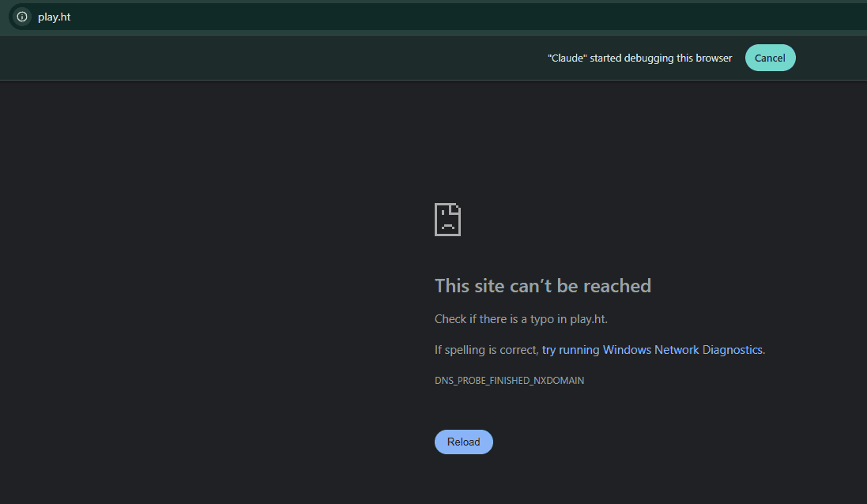Select the DNS_PROBE_FINISHED_NXDOMAIN error code
Screen dimensions: 867x504
pyautogui.click(x=509, y=380)
